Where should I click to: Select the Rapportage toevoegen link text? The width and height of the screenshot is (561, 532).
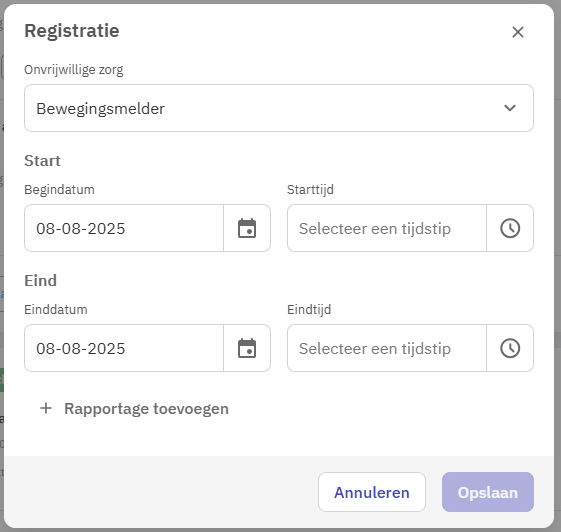(x=146, y=409)
